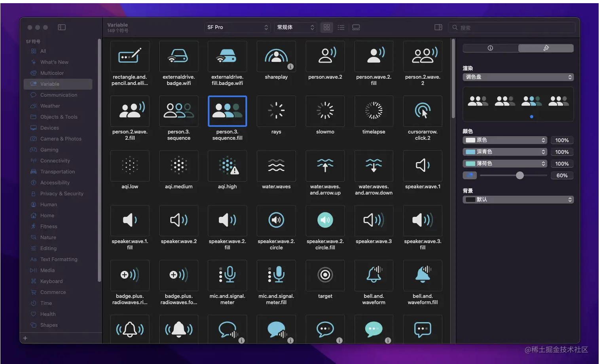Switch to list view
The height and width of the screenshot is (364, 599).
click(341, 27)
